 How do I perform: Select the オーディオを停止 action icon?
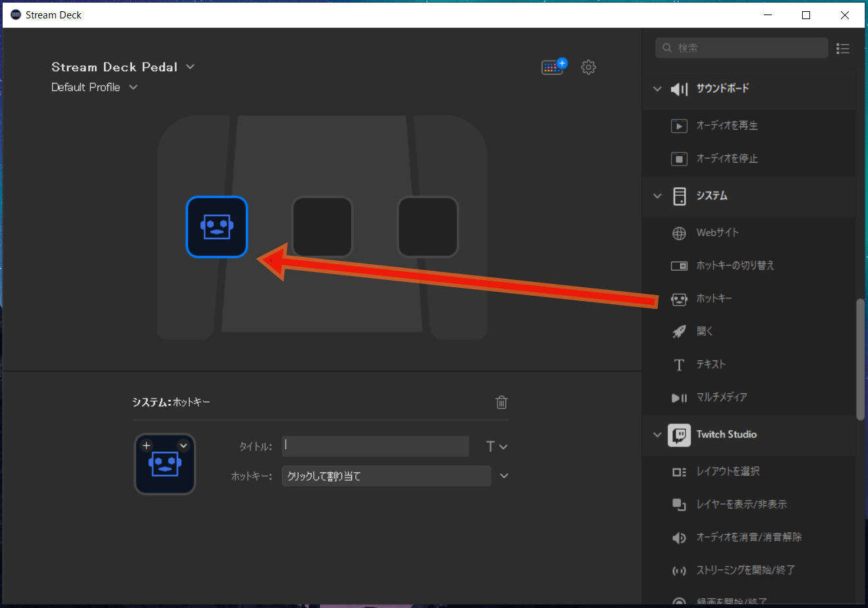click(x=679, y=158)
